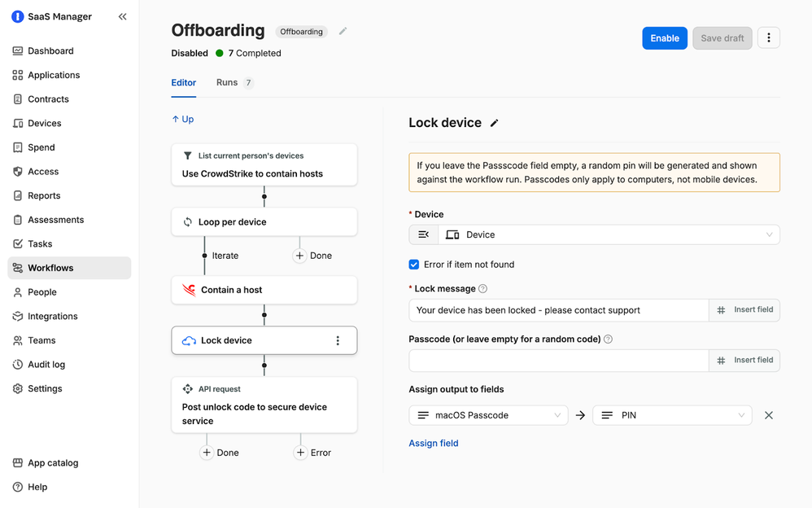This screenshot has width=812, height=508.
Task: Click help icon next to Lock message
Action: [483, 289]
